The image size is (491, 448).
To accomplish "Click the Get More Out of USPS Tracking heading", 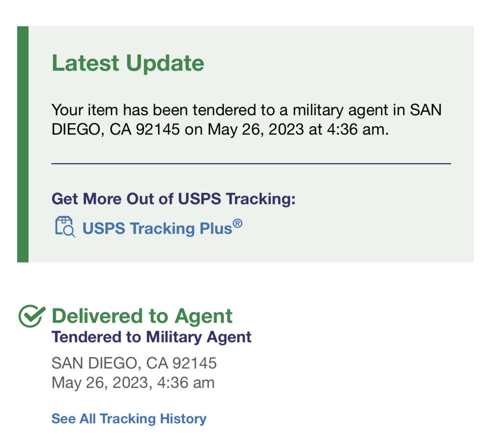I will click(x=174, y=199).
